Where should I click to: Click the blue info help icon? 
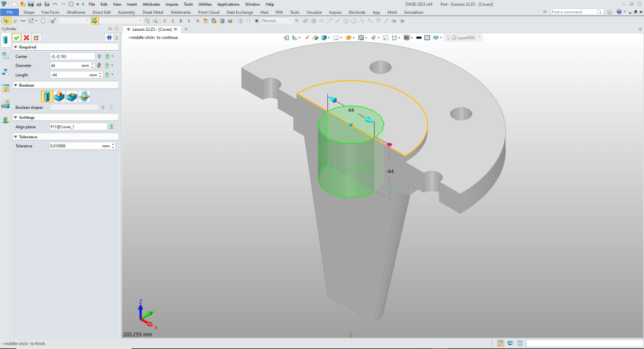coord(108,38)
